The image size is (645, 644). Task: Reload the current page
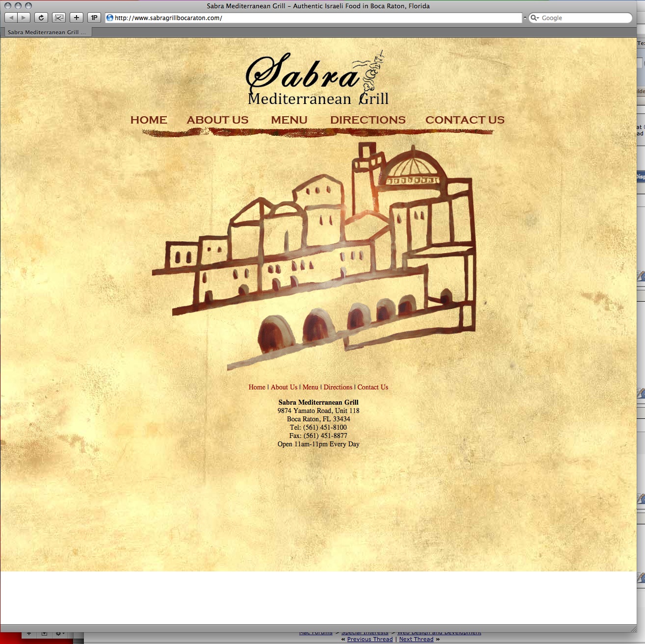coord(41,18)
